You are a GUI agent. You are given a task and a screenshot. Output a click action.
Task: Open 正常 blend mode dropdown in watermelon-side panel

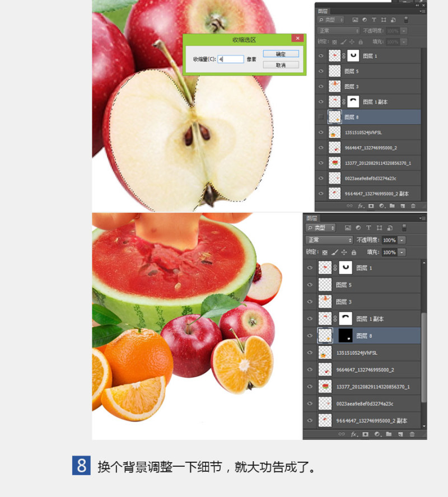click(x=329, y=240)
